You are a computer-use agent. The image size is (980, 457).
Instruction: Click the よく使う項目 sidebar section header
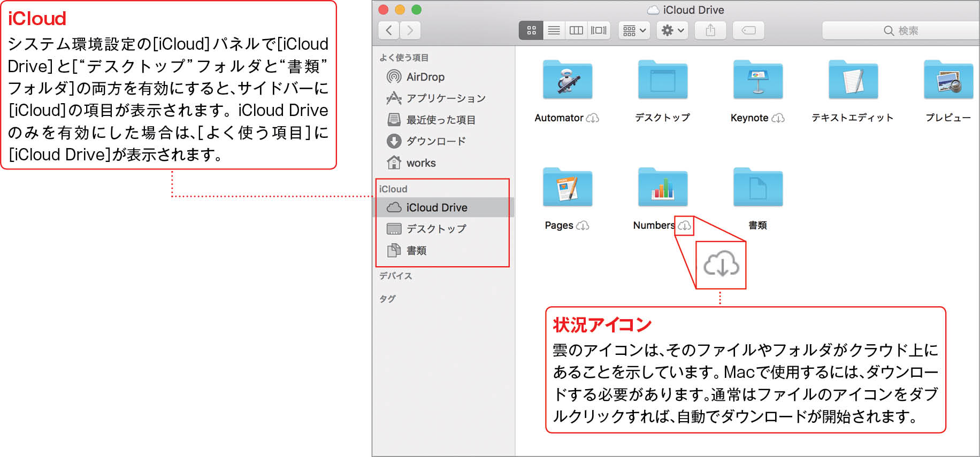[x=404, y=58]
